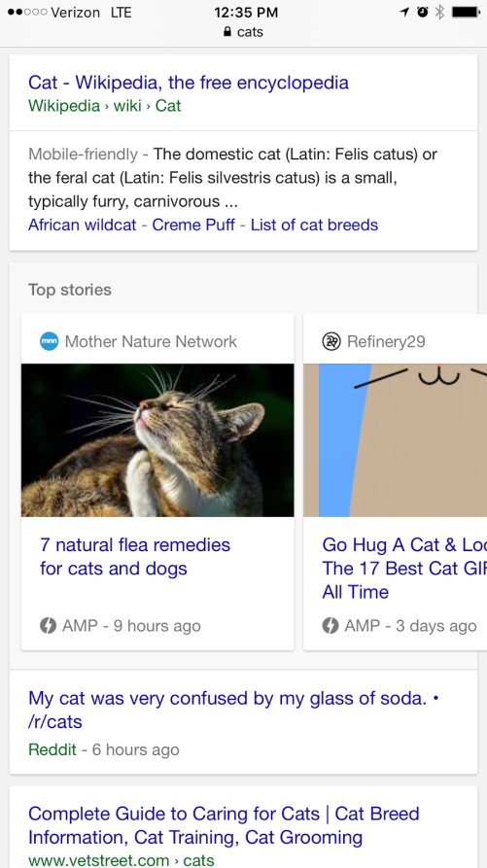Tap the AMP lightning icon for 3 days ago
The image size is (487, 868).
(330, 626)
